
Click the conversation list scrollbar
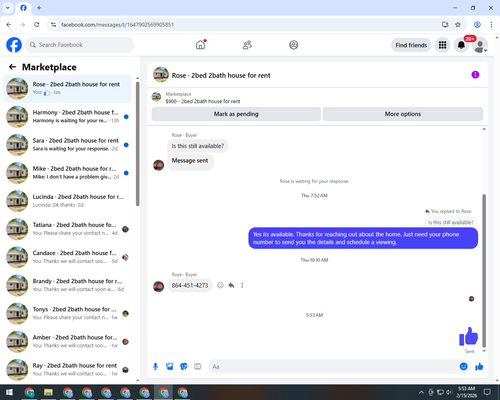pos(137,143)
